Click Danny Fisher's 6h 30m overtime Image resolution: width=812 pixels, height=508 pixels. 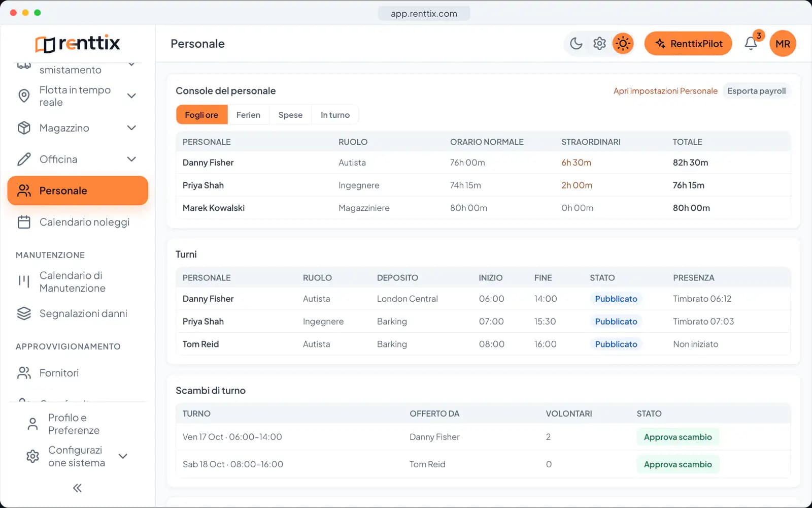[576, 163]
